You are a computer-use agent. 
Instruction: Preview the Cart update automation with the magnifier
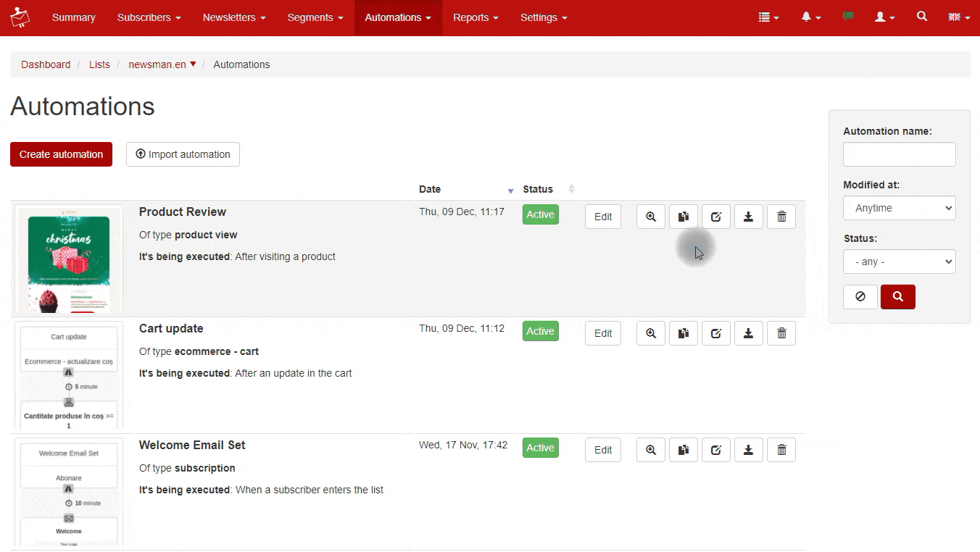click(x=651, y=333)
